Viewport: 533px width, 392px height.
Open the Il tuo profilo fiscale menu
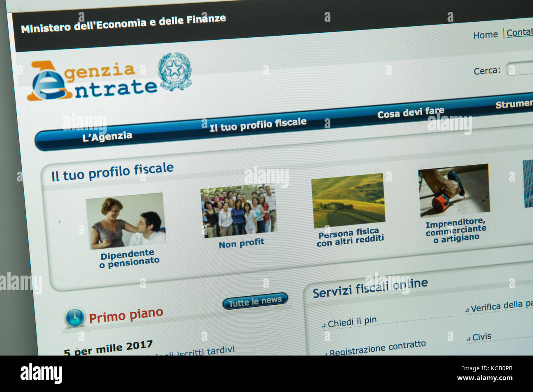(258, 124)
